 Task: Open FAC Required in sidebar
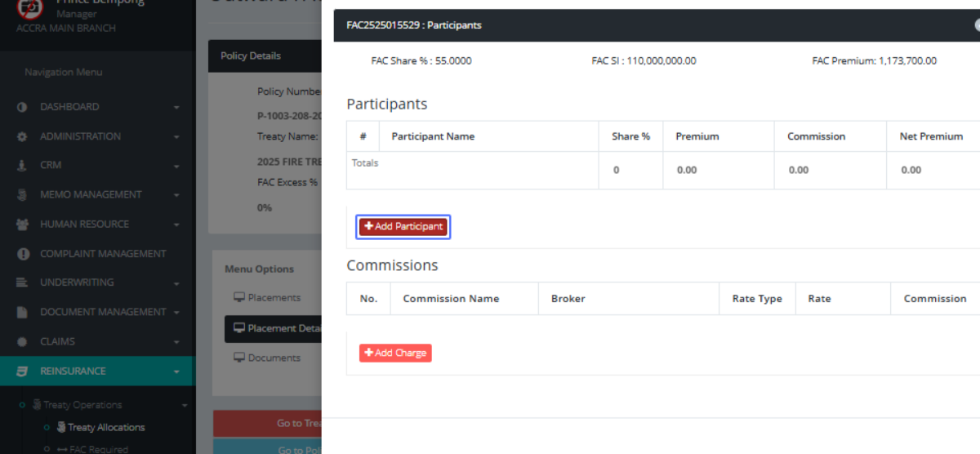(x=98, y=449)
